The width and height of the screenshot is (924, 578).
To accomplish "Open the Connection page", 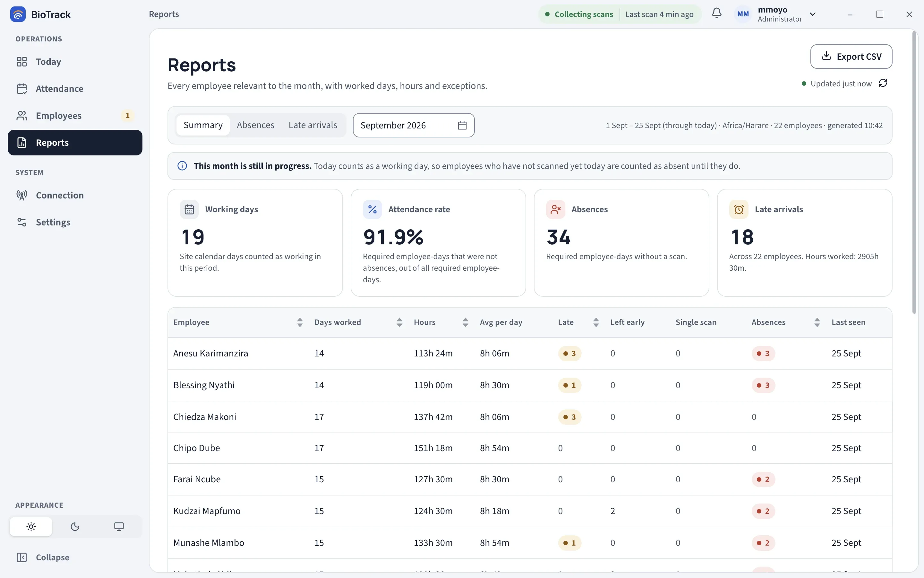I will [x=75, y=195].
